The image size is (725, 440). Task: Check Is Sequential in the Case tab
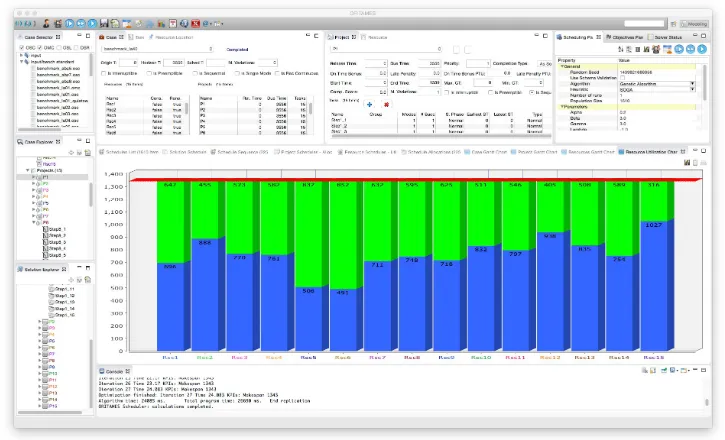tap(195, 73)
